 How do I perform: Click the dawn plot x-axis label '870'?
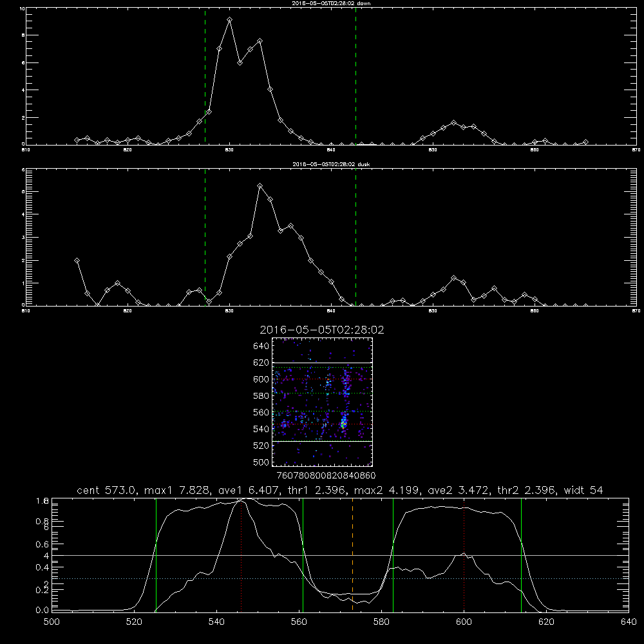pyautogui.click(x=636, y=150)
